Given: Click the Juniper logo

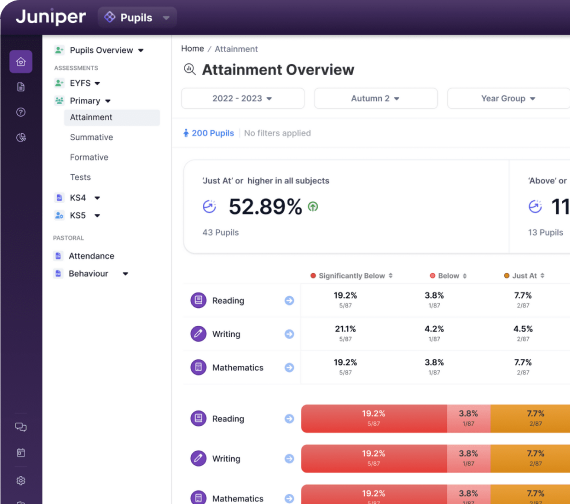Looking at the screenshot, I should pos(51,17).
